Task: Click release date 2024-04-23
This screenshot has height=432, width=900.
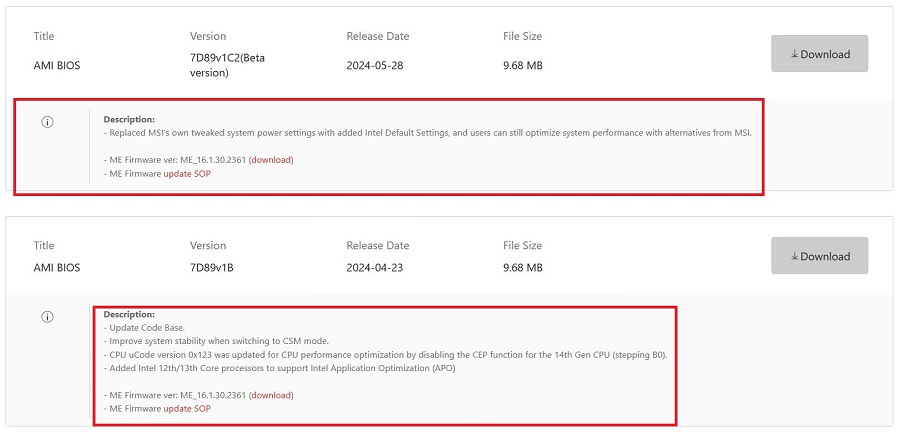Action: [x=375, y=267]
